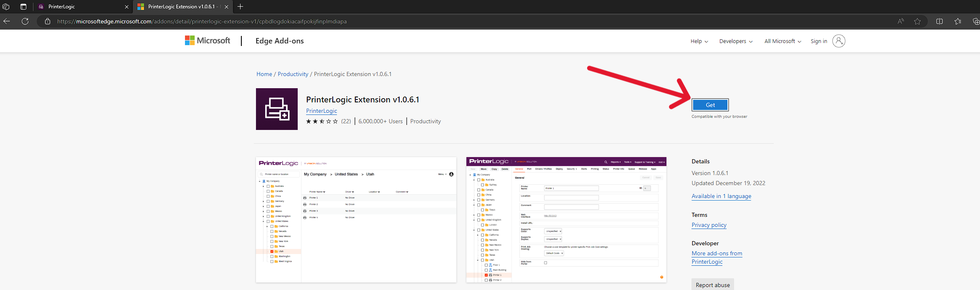Click the Sign in profile avatar icon
Image resolution: width=980 pixels, height=290 pixels.
838,41
